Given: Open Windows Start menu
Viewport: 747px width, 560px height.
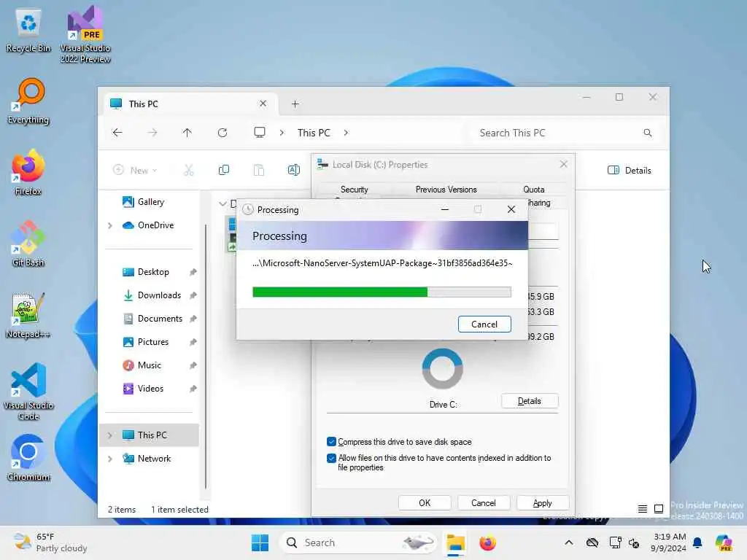Looking at the screenshot, I should point(260,542).
